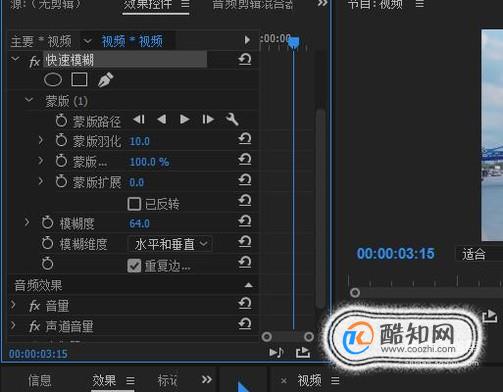Toggle fx for 音量 effect

point(35,306)
